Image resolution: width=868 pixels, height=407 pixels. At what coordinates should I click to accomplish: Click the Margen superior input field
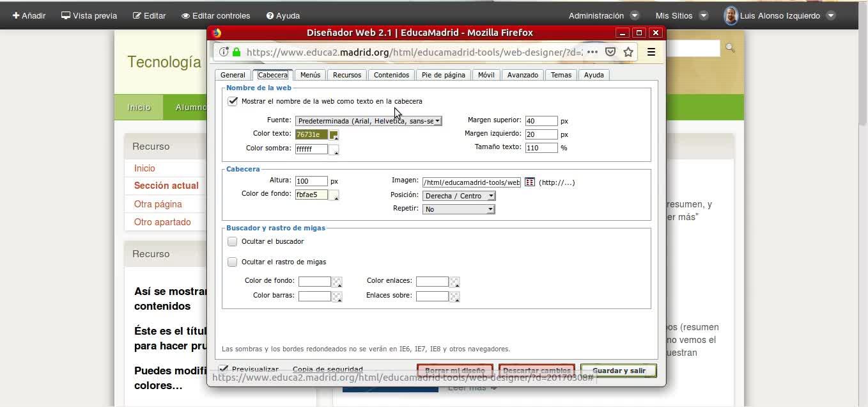point(541,121)
